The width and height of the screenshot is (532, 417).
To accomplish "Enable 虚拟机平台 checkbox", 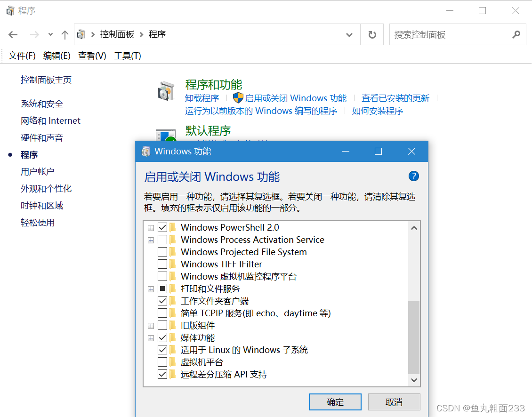I will point(162,361).
